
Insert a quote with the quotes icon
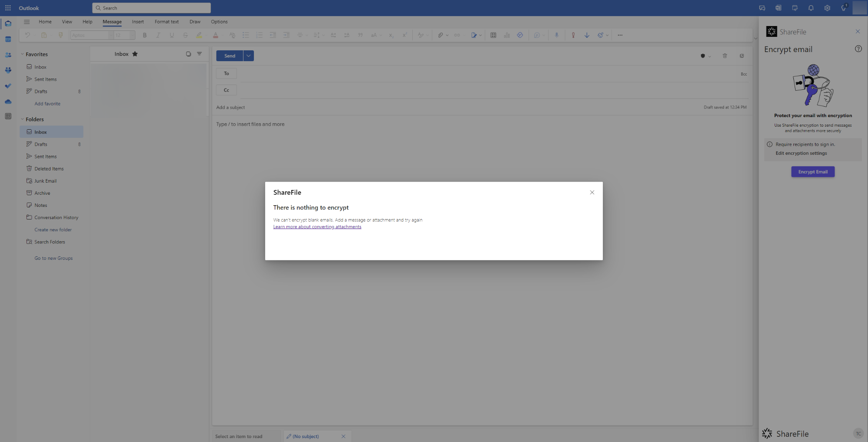click(360, 35)
